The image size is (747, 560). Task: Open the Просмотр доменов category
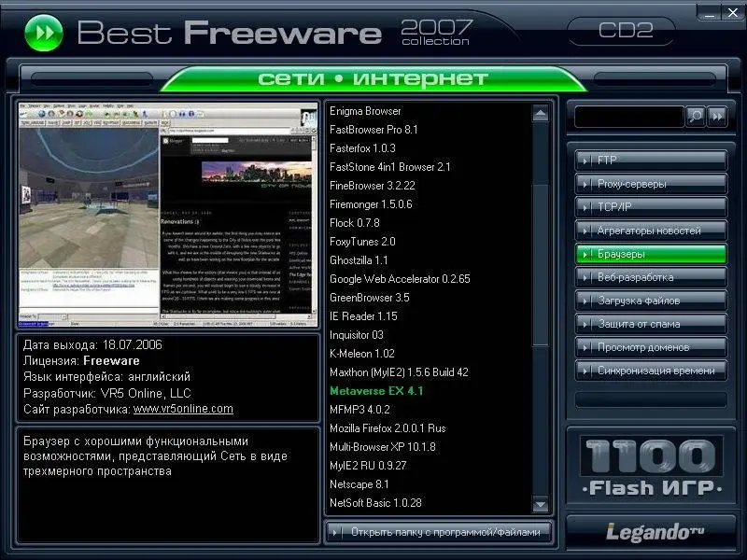coord(651,347)
